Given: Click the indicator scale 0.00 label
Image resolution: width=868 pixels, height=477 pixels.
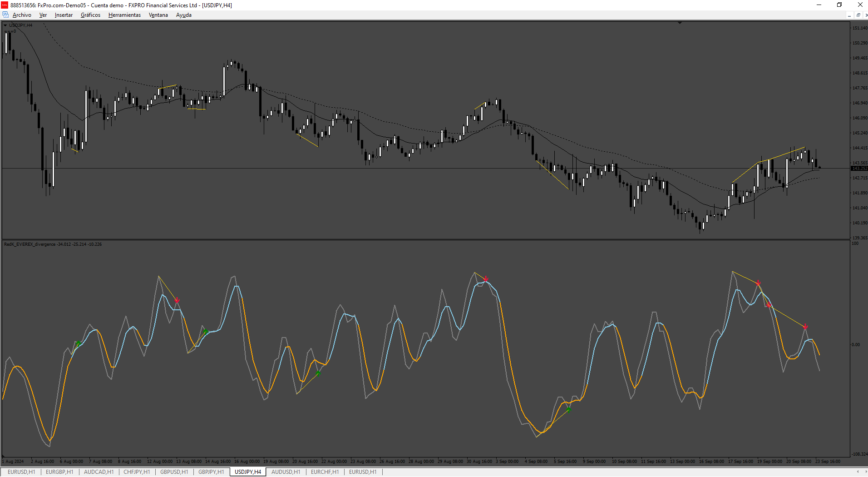Looking at the screenshot, I should tap(856, 345).
